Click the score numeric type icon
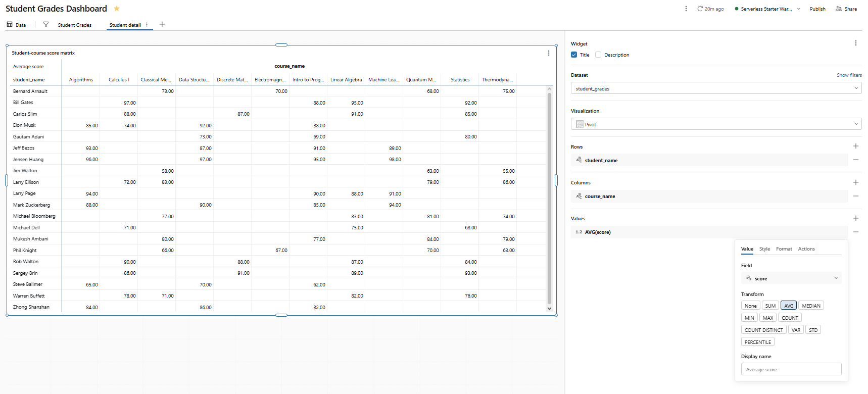Viewport: 868px width, 394px height. pyautogui.click(x=749, y=278)
